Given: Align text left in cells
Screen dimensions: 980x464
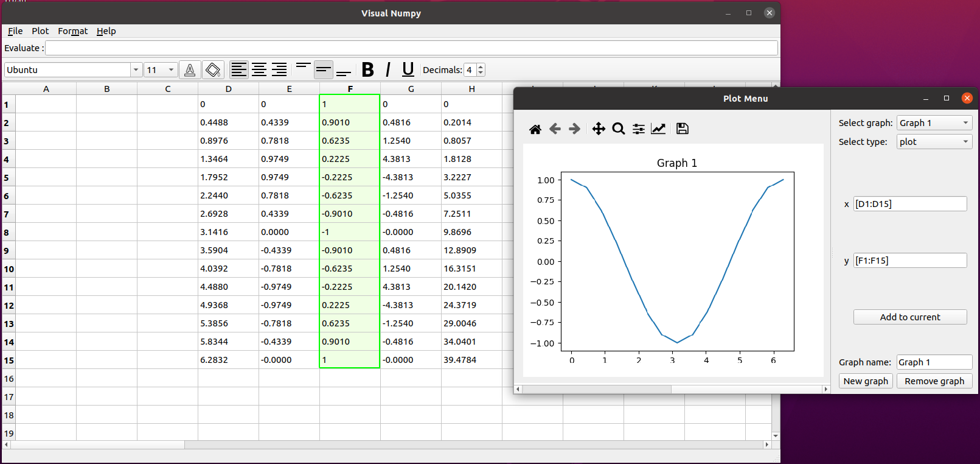Looking at the screenshot, I should pos(239,70).
